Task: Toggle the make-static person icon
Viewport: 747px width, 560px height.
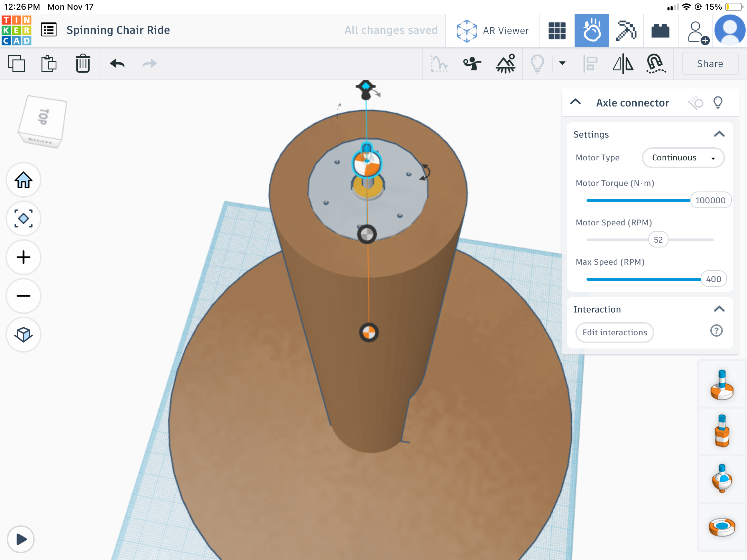Action: pos(472,64)
